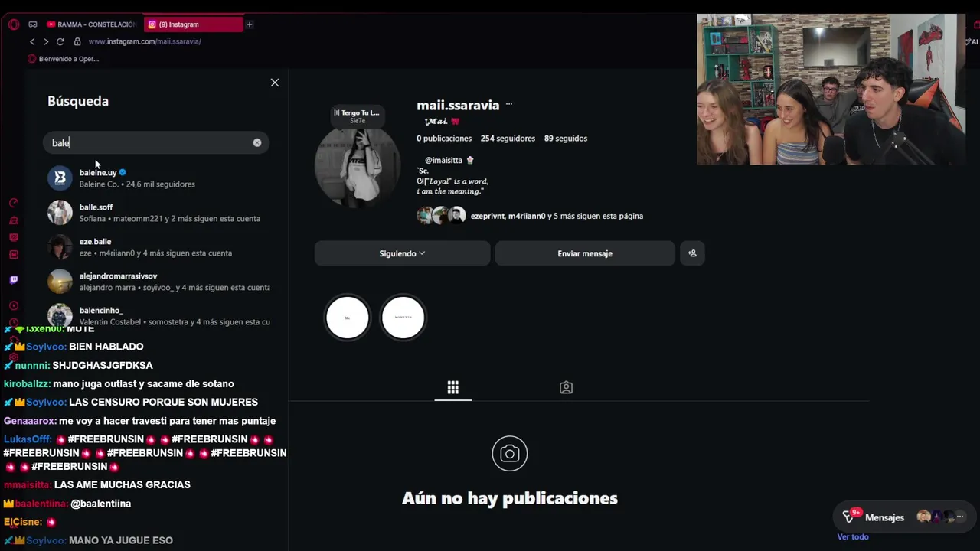Click the instagram.com/maii.ssaravia address bar
The image size is (980, 551).
145,41
